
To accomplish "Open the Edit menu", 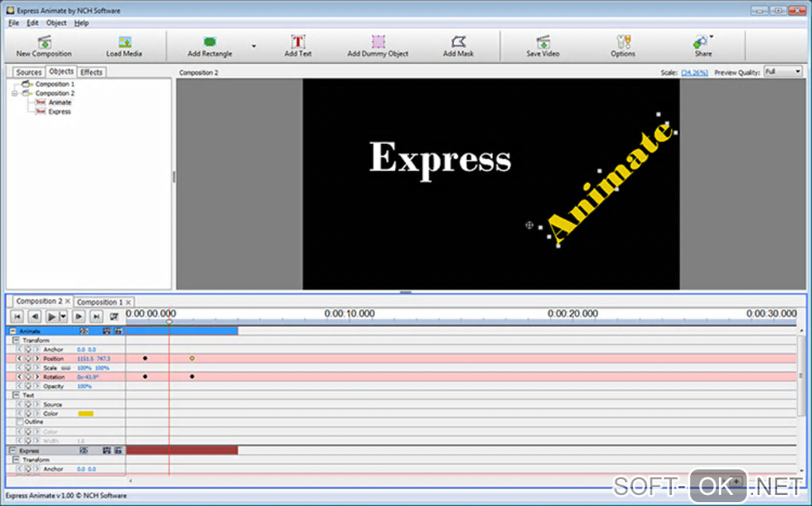I will [x=33, y=23].
